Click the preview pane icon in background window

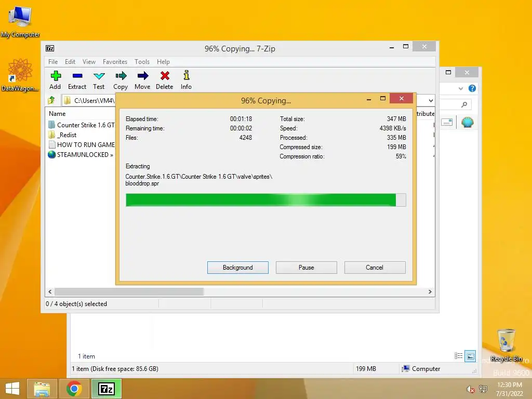[x=447, y=122]
